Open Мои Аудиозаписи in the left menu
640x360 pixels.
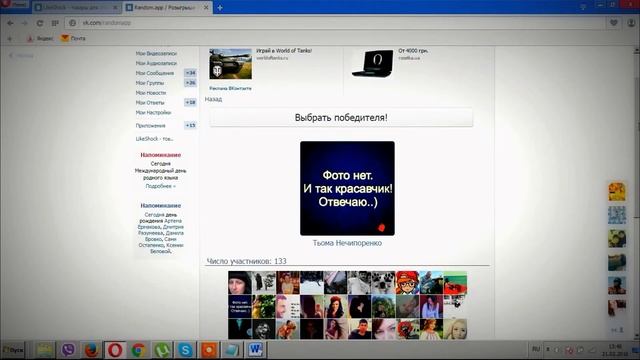[x=156, y=63]
